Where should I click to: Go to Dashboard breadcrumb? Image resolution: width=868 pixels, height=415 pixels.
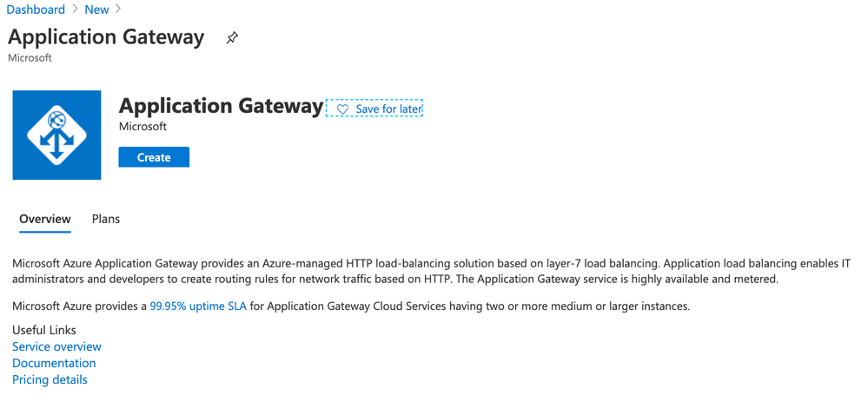click(36, 10)
